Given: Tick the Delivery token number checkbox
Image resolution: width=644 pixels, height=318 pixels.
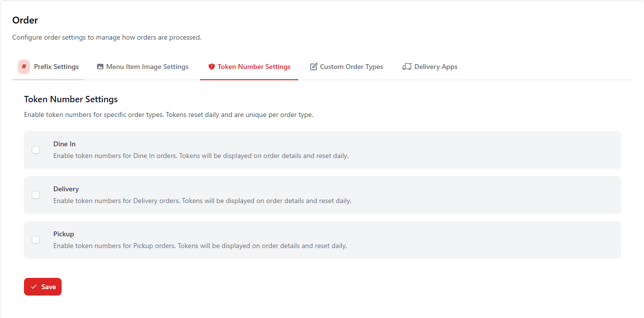Looking at the screenshot, I should coord(36,195).
